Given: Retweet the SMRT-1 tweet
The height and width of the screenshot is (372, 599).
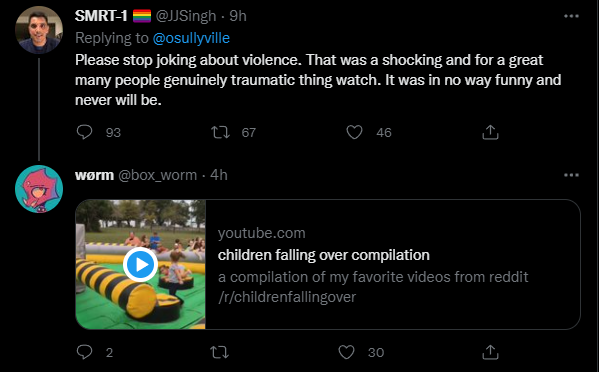Looking at the screenshot, I should (220, 132).
